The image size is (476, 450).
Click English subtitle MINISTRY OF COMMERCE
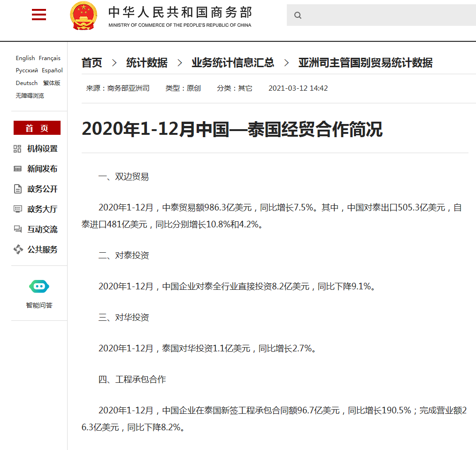(x=180, y=25)
